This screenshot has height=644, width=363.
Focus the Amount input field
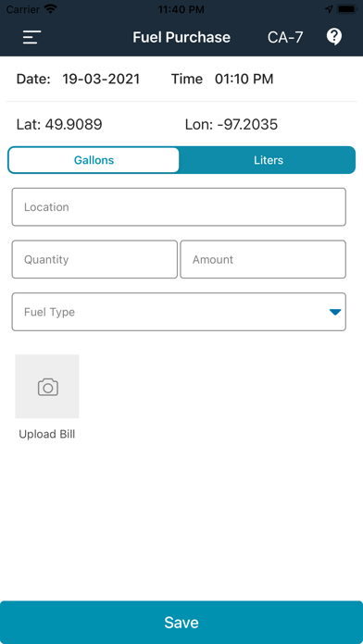point(263,259)
